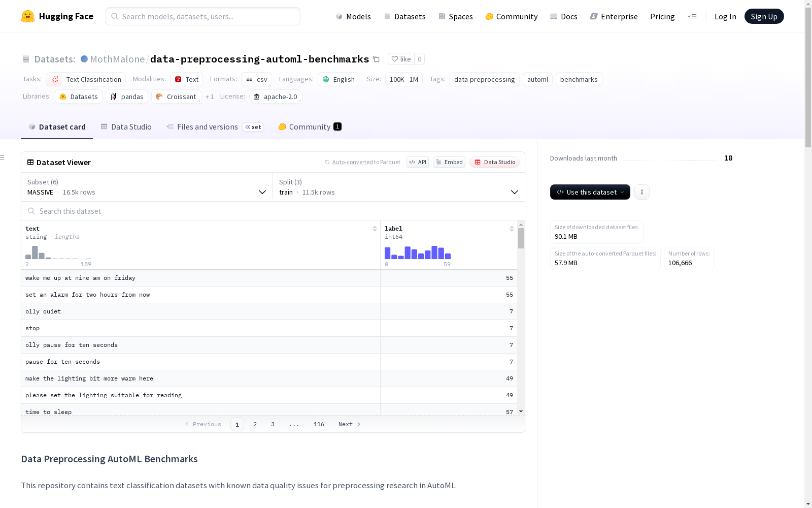Click the row "please set the lighting suitable for reading"
This screenshot has width=812, height=508.
pos(269,395)
